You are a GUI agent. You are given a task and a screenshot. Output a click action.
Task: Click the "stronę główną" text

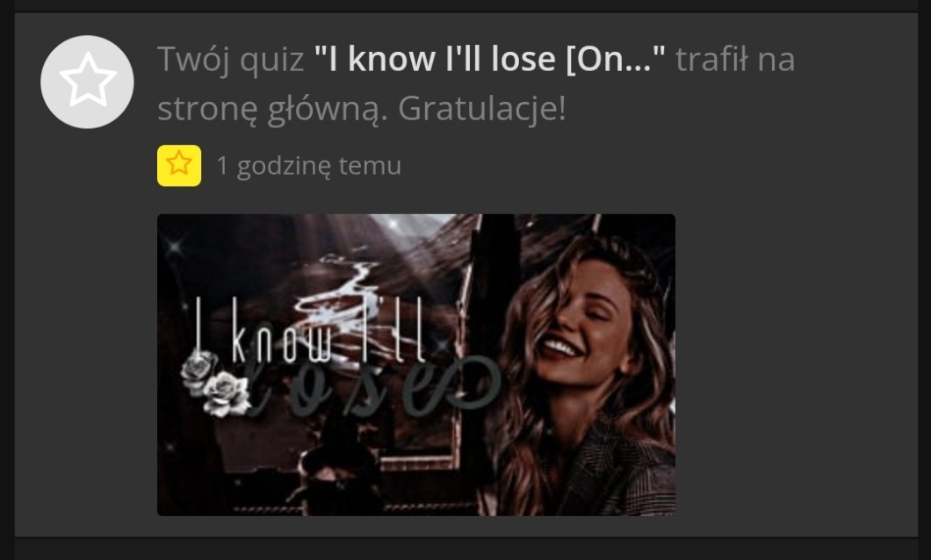(x=272, y=110)
